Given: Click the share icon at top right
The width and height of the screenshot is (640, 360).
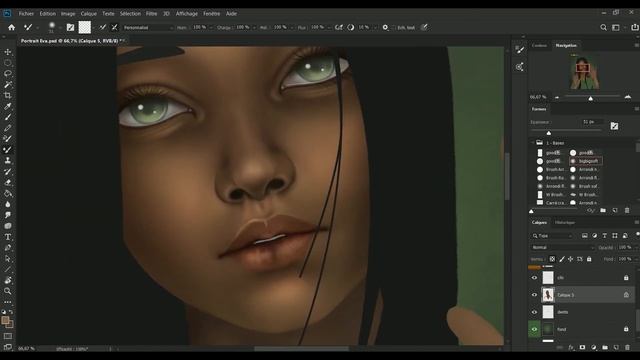Looking at the screenshot, I should [635, 27].
